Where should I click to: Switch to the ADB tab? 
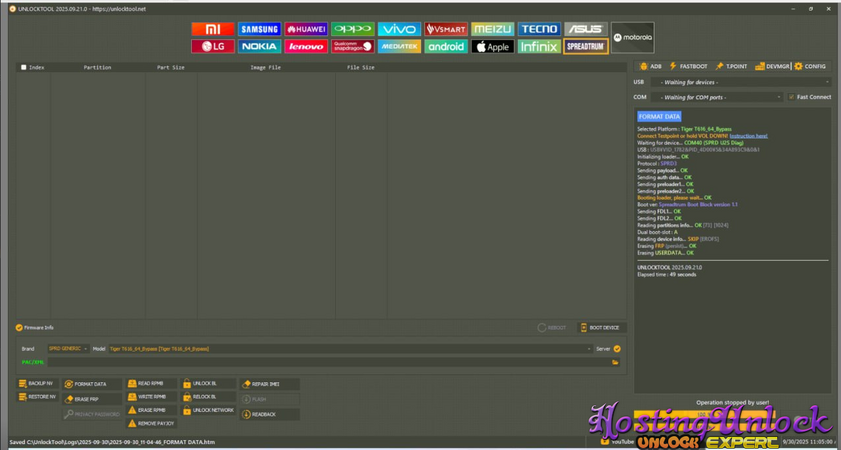650,66
